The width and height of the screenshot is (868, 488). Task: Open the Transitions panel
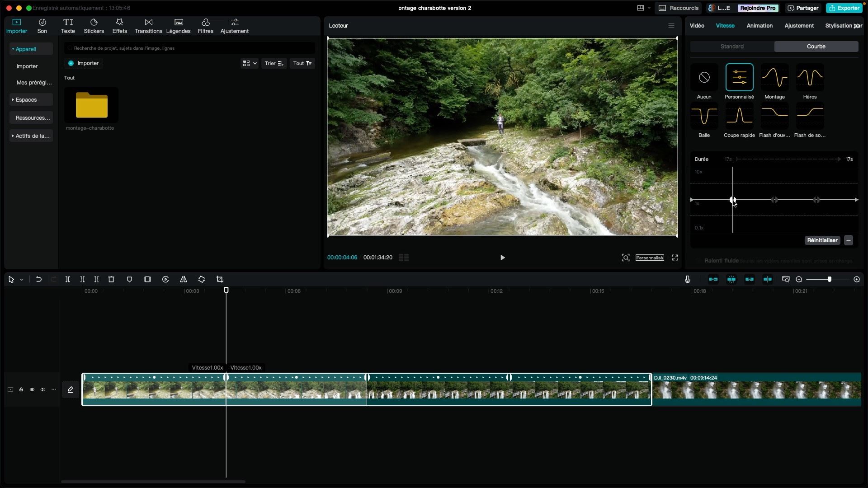coord(148,26)
